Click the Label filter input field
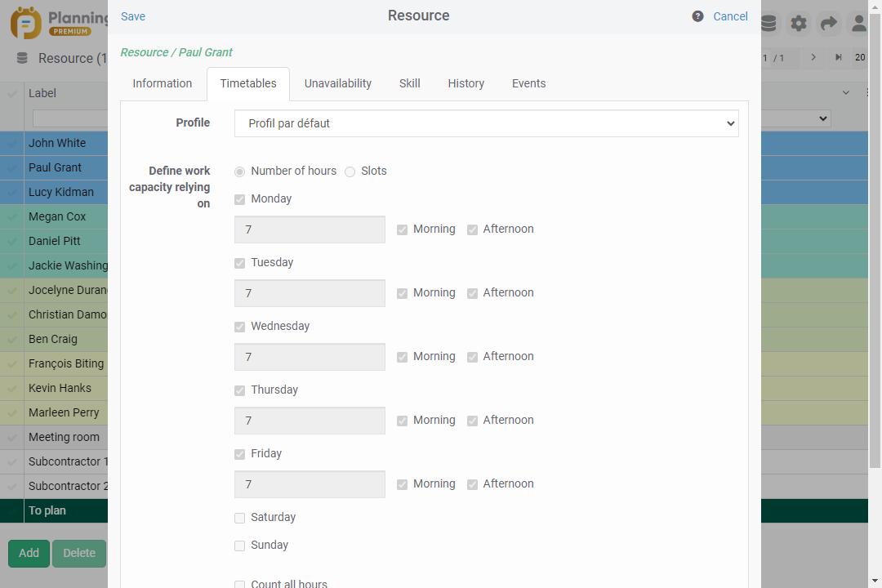Image resolution: width=882 pixels, height=588 pixels. (x=70, y=118)
